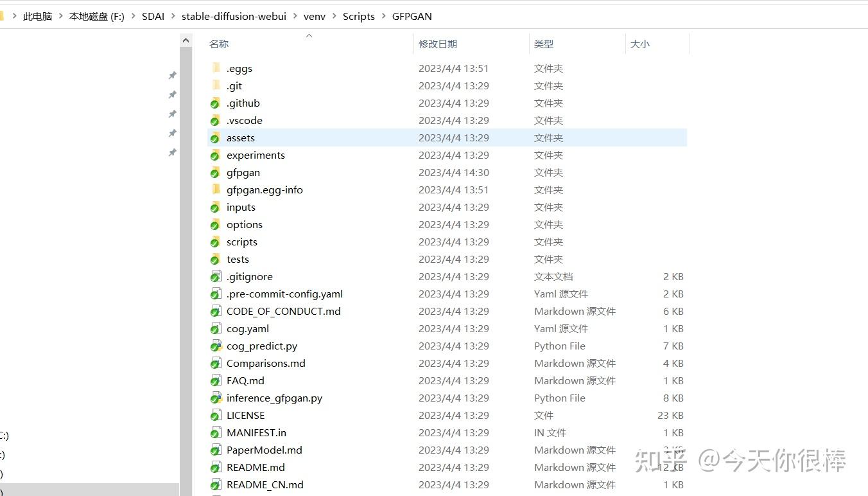Viewport: 868px width, 496px height.
Task: Click the 2023/4/4 14:30 date of gfpgan
Action: [454, 172]
